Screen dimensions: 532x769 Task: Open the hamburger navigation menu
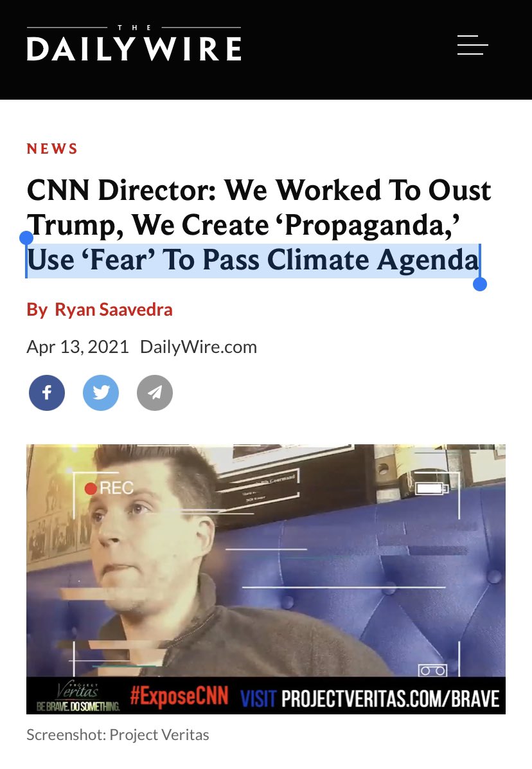pos(472,44)
